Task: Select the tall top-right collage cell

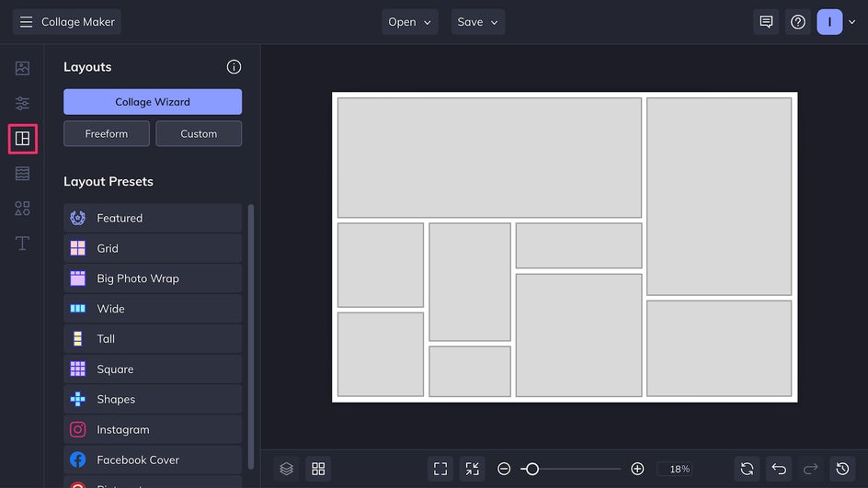Action: click(x=719, y=197)
